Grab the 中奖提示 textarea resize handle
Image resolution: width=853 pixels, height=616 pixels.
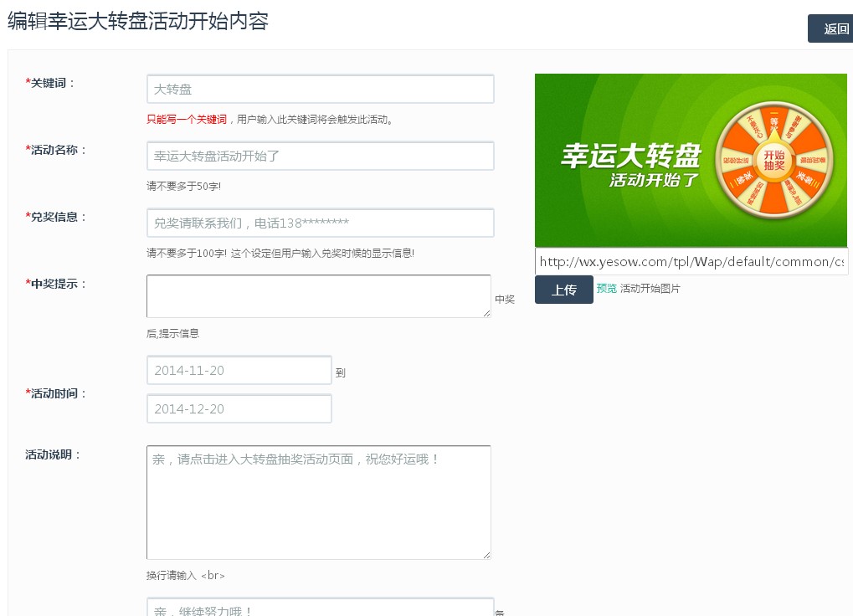pos(486,313)
